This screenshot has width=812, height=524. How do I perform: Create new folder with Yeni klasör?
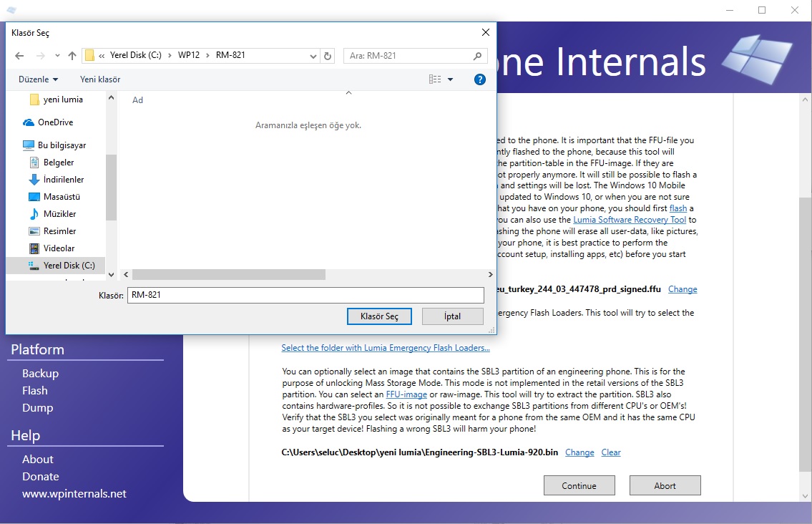(100, 79)
